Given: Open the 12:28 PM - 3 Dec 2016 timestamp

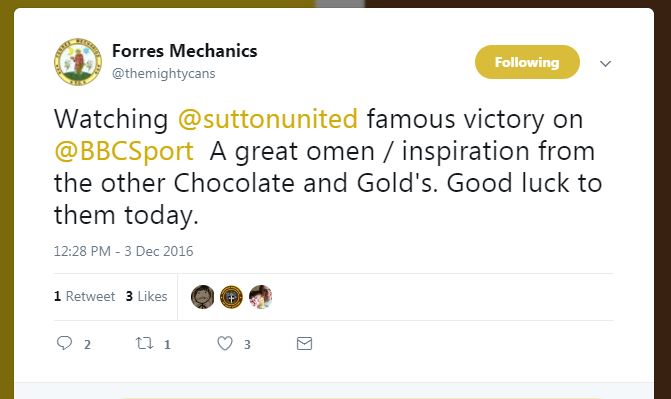Looking at the screenshot, I should (x=124, y=251).
